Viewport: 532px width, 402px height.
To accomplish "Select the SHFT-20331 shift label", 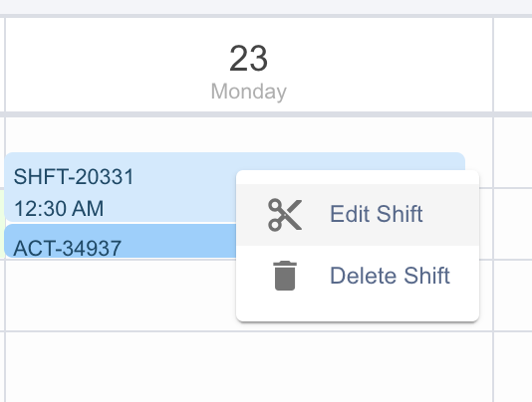I will coord(74,176).
